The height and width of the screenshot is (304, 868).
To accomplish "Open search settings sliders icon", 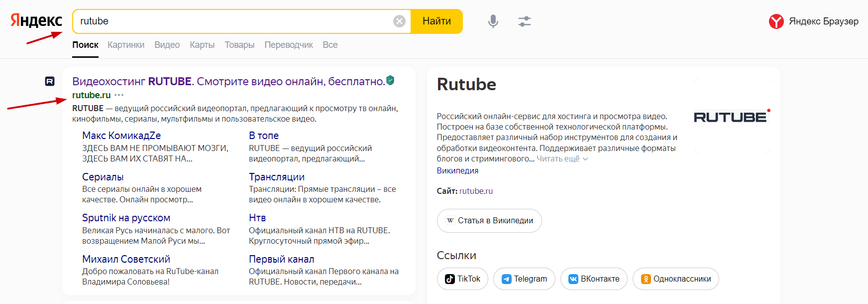I will coord(525,21).
